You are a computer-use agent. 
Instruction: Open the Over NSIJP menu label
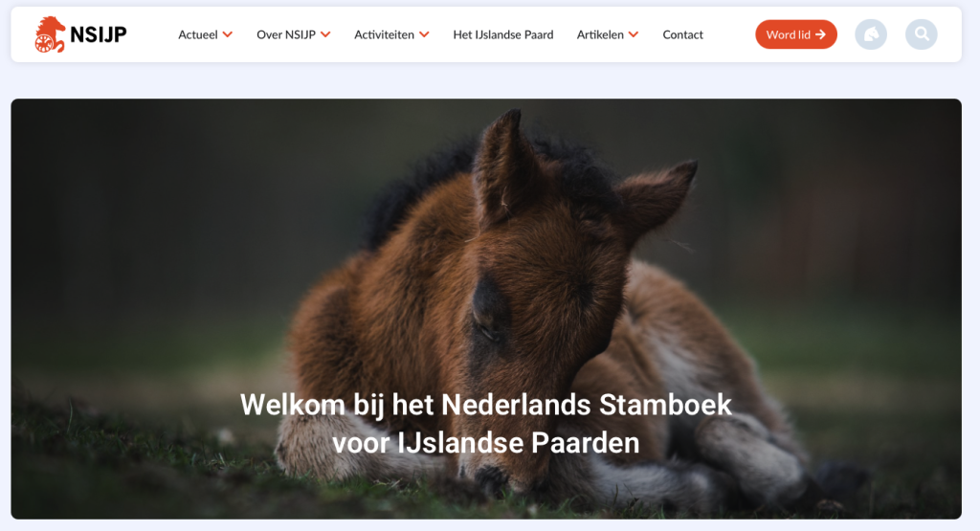coord(285,34)
